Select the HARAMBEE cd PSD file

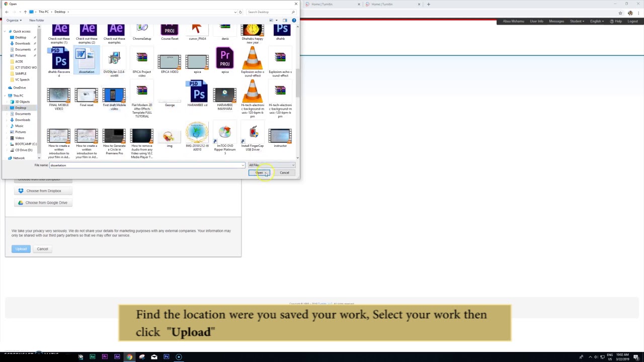pos(197,94)
